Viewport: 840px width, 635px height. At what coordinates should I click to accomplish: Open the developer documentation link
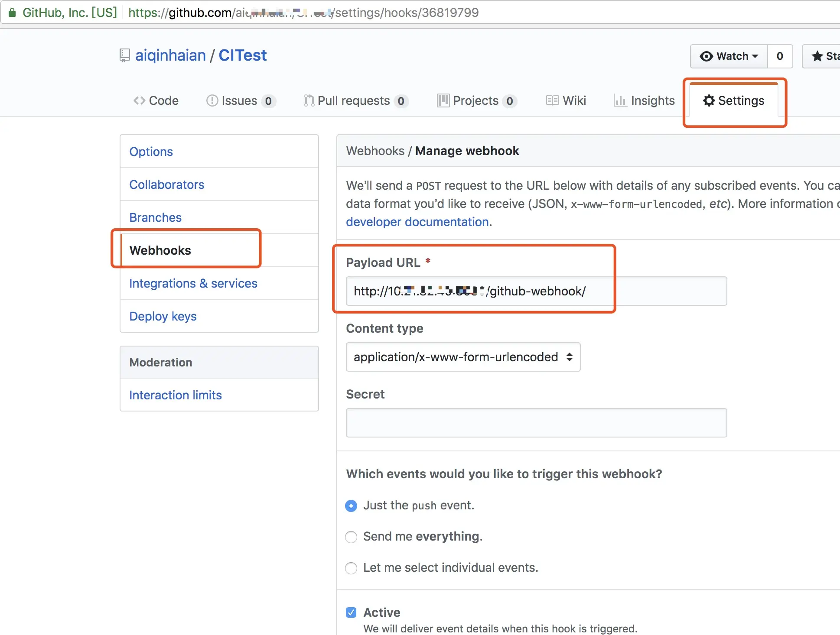click(x=418, y=222)
